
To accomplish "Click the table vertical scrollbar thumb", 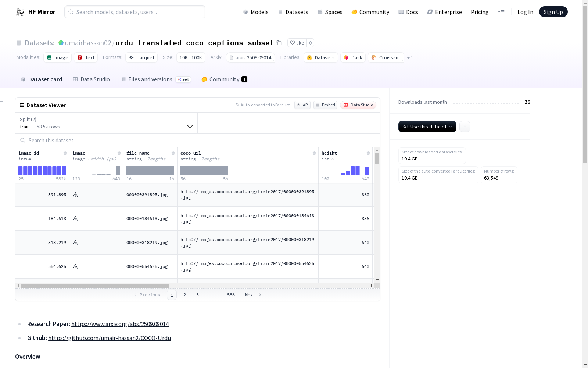I will (377, 158).
